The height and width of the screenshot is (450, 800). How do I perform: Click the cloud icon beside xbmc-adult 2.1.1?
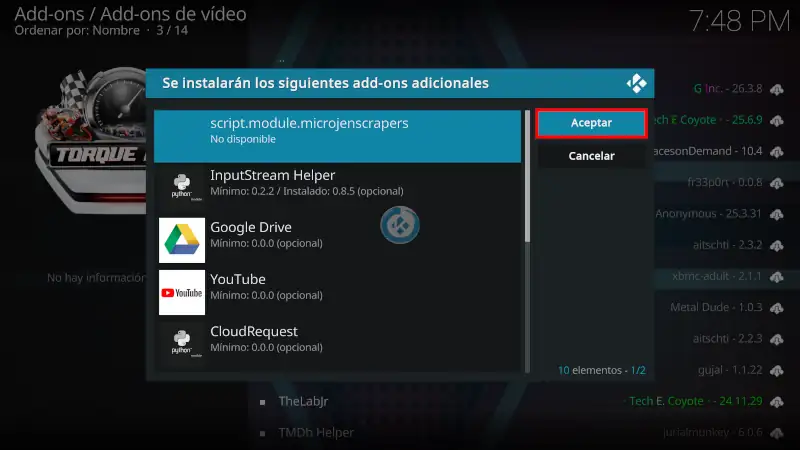click(777, 277)
